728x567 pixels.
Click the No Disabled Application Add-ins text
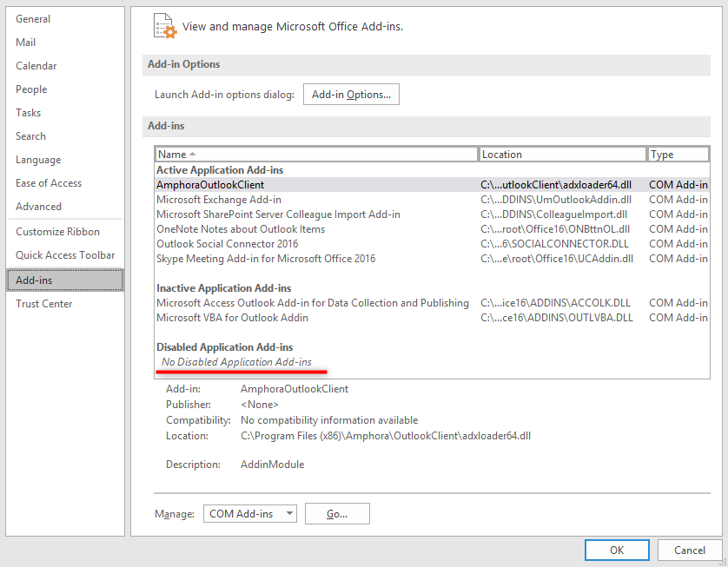click(236, 362)
